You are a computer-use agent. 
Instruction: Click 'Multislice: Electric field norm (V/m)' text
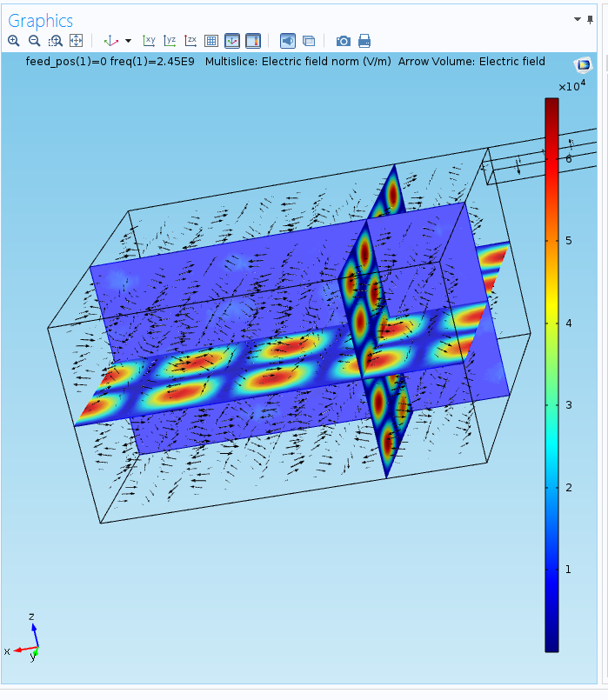click(298, 62)
